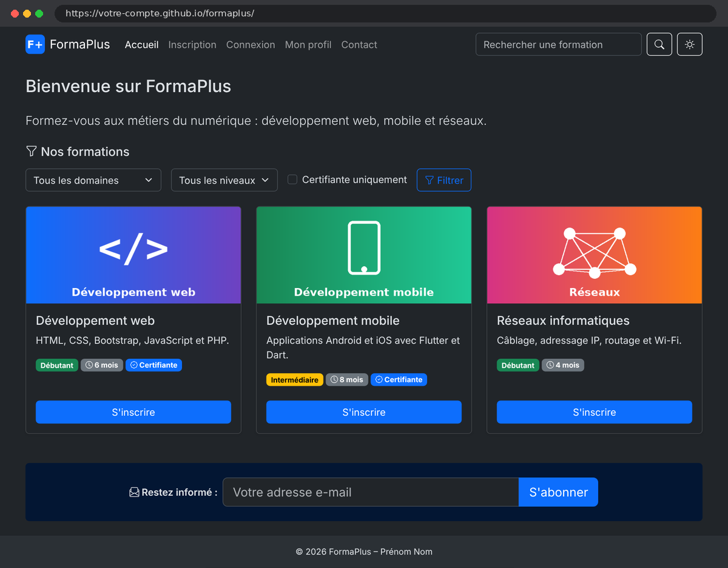Open the Contact nav link
Image resolution: width=728 pixels, height=568 pixels.
pos(359,44)
